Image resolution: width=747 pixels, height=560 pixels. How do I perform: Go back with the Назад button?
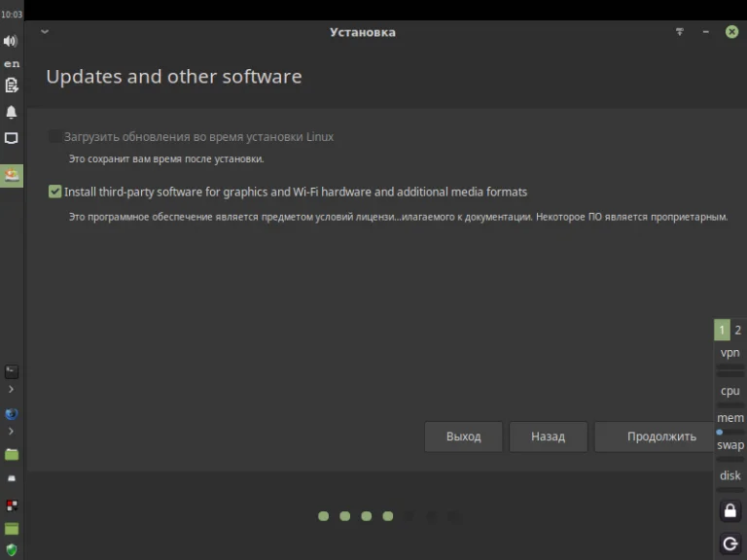pos(548,437)
